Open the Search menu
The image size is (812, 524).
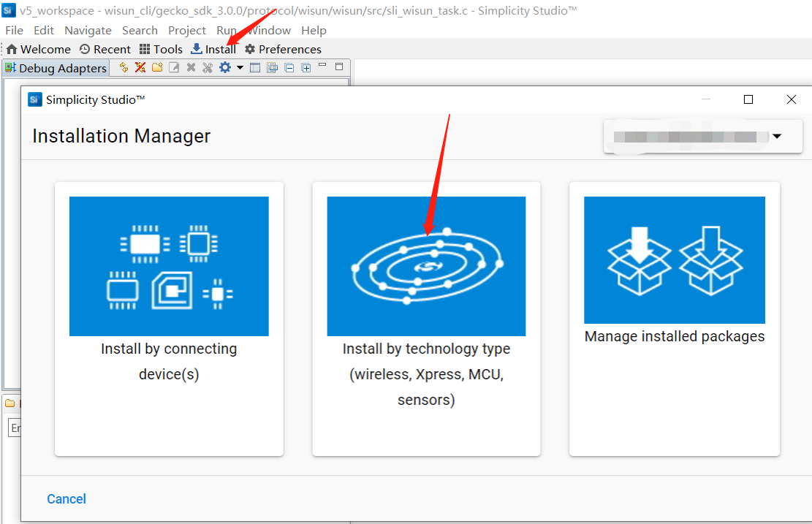[x=140, y=31]
